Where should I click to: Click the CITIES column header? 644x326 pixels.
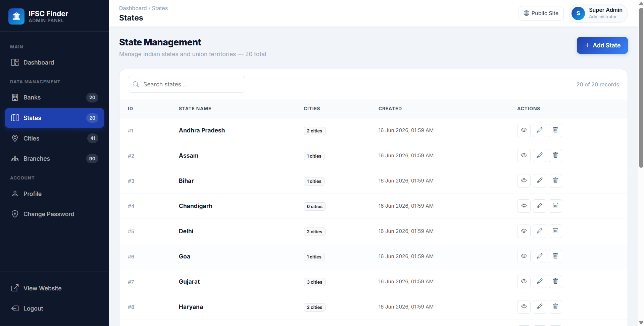tap(312, 109)
